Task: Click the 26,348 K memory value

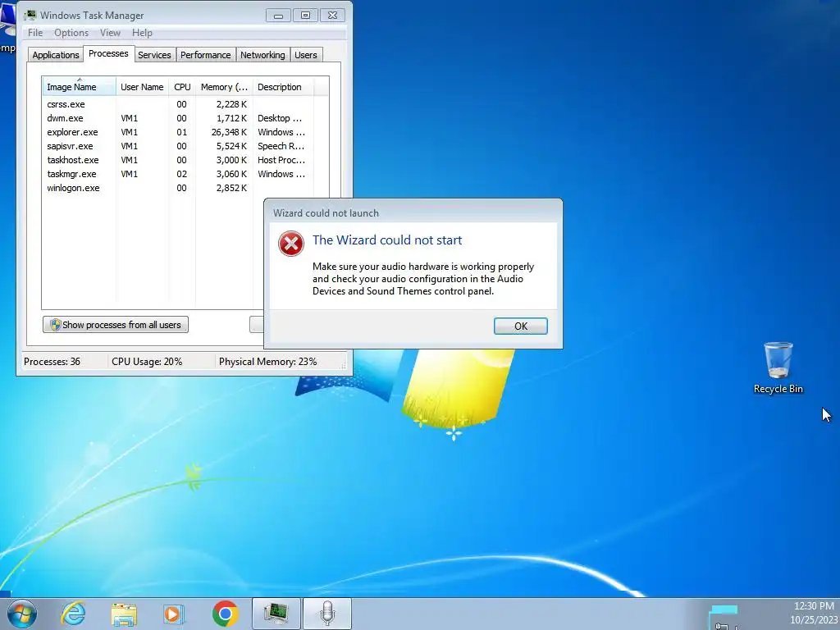Action: coord(229,132)
